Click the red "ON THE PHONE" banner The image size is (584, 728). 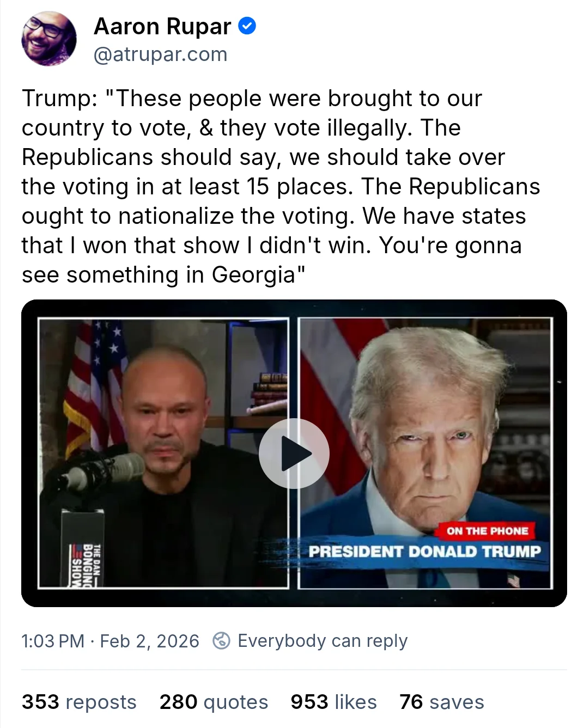click(x=488, y=531)
